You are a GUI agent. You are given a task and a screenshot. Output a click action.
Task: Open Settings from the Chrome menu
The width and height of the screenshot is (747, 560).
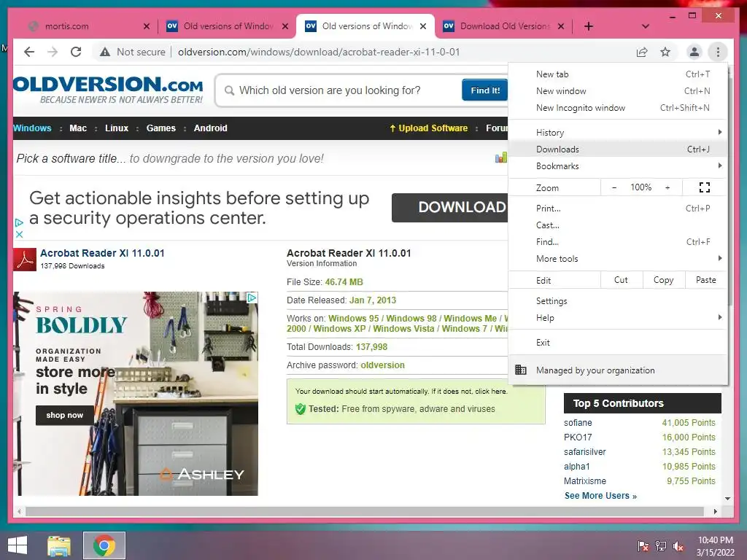(x=618, y=301)
